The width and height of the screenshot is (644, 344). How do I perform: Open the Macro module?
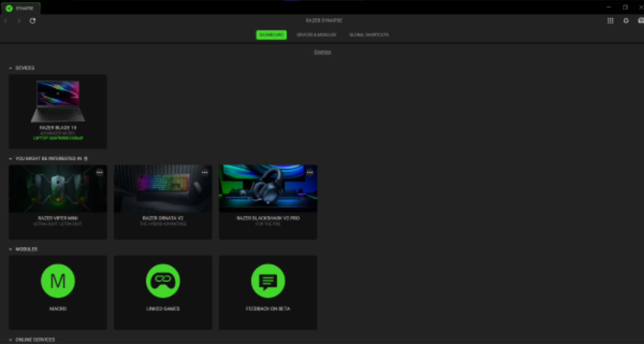click(58, 281)
